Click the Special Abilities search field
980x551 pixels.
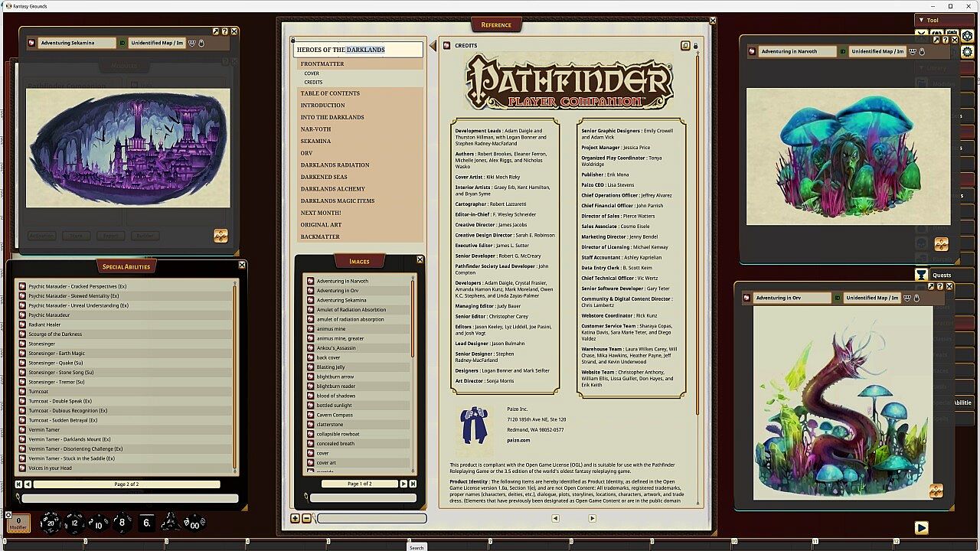pos(130,498)
